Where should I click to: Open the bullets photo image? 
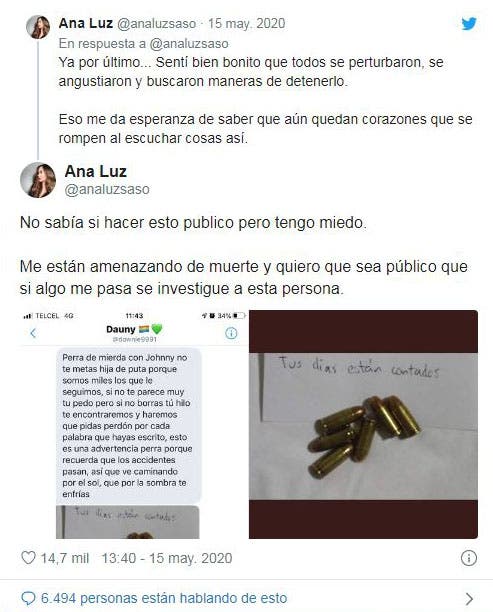pos(363,425)
